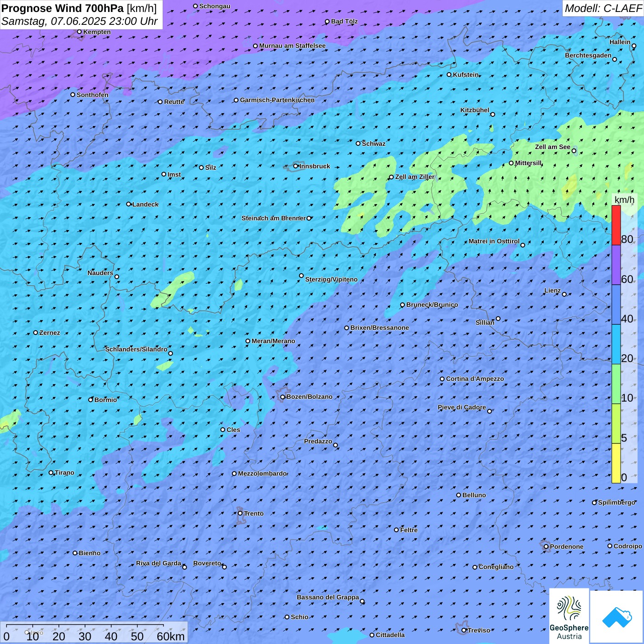Click the Lienz city label
644x644 pixels.
click(552, 290)
